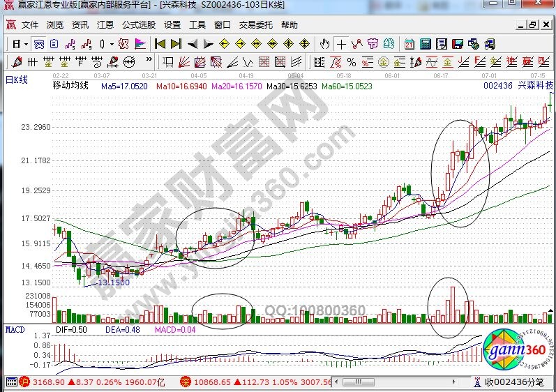Open the 交易委托 menu
556x392 pixels.
pos(256,24)
